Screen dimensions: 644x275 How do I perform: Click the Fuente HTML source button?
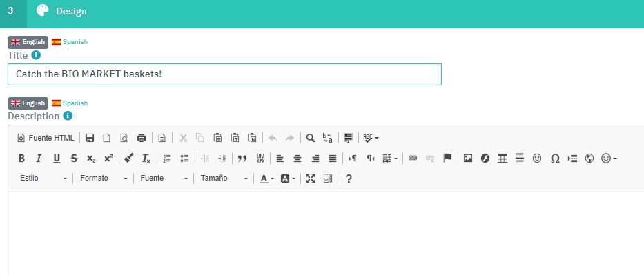point(46,138)
